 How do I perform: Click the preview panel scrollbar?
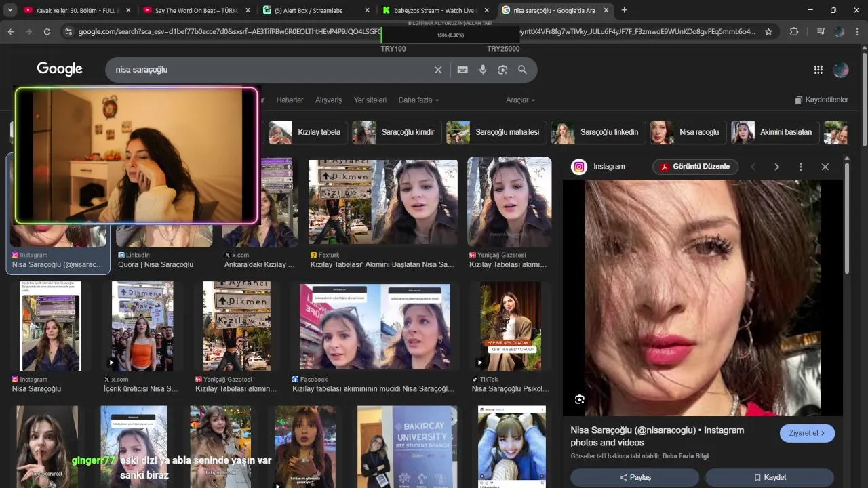pos(846,217)
